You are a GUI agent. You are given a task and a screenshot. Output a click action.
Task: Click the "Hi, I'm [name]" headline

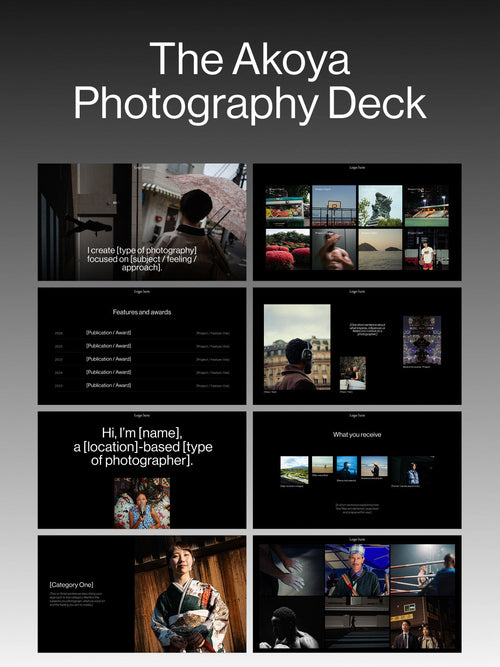[143, 447]
